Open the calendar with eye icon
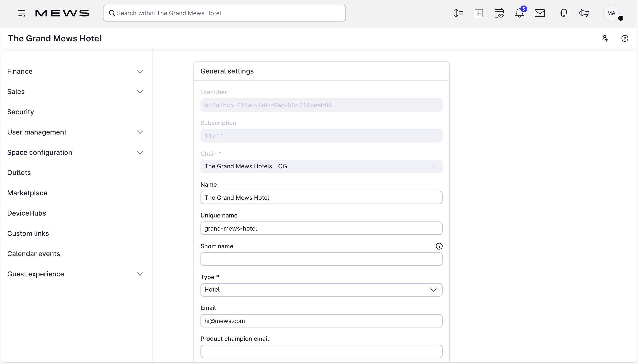The width and height of the screenshot is (638, 364). point(499,13)
